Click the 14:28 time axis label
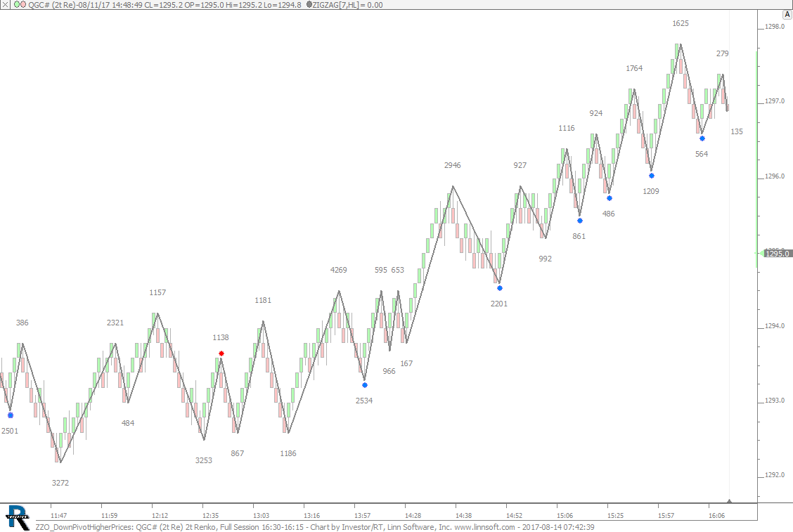 (413, 515)
